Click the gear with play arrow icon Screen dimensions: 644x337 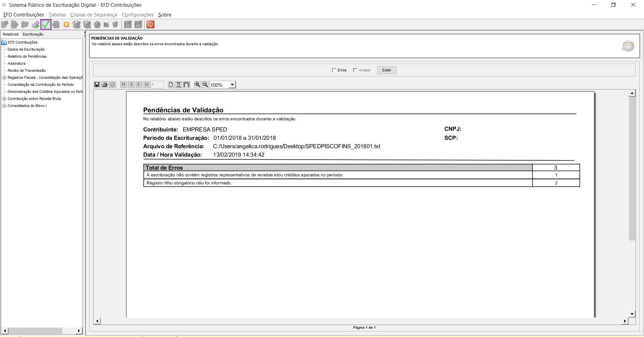(36, 24)
